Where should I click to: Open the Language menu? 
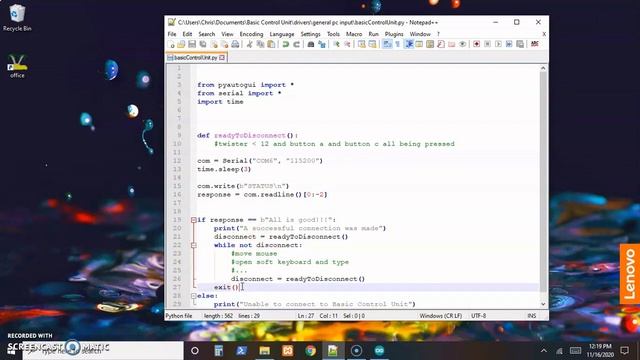[x=282, y=34]
